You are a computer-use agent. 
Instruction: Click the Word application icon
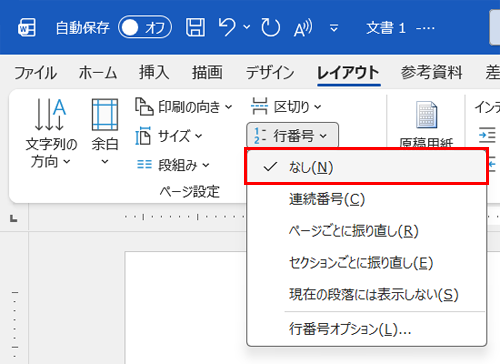(x=27, y=27)
